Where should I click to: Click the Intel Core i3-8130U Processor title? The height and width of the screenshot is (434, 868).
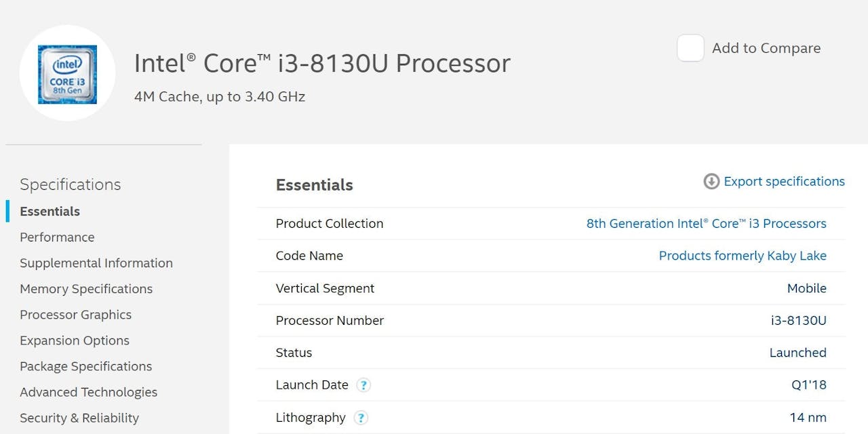tap(322, 63)
